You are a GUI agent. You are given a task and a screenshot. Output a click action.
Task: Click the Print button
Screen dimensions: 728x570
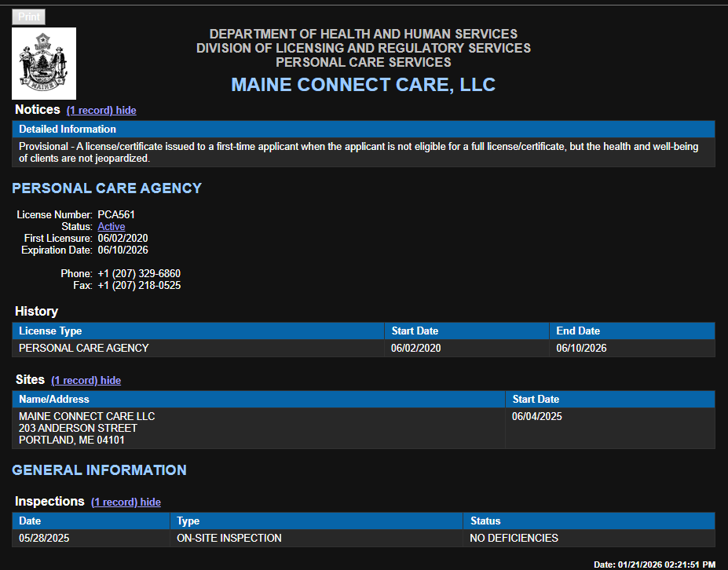[x=29, y=16]
